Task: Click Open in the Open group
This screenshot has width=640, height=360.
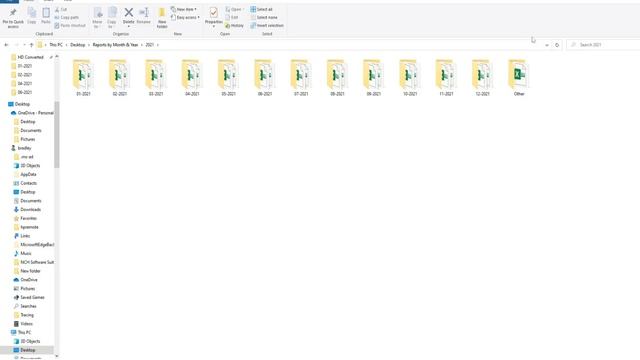Action: 234,9
